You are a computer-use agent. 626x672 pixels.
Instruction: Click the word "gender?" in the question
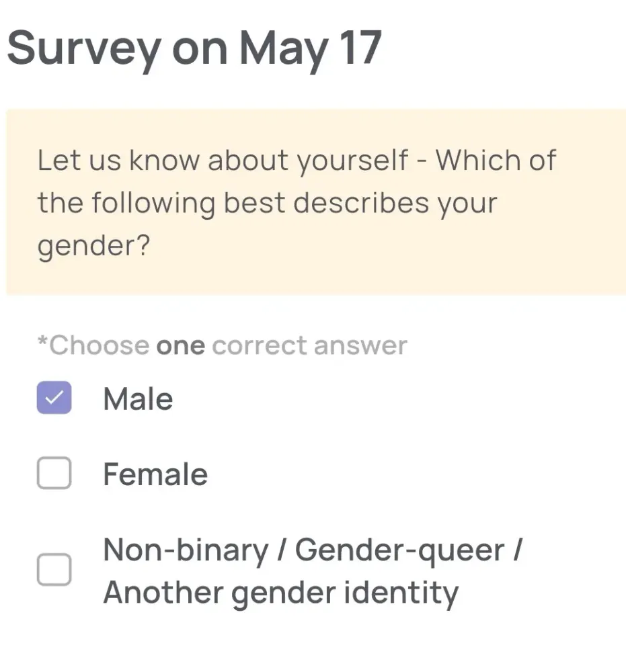[x=93, y=246]
